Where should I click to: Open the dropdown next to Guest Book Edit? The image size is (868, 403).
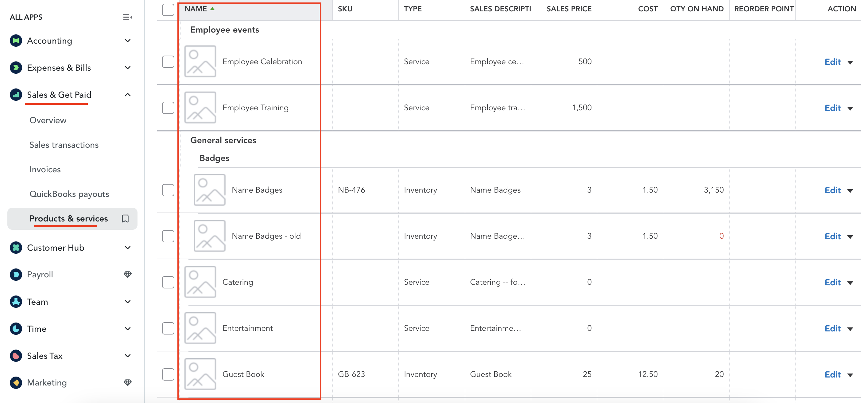(850, 375)
